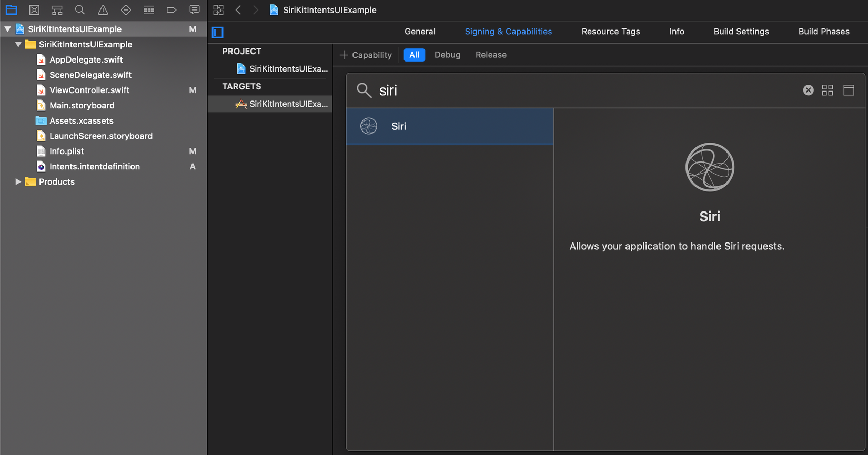Viewport: 868px width, 455px height.
Task: Select the SiriKitIntentsUIExample project root row
Action: (103, 29)
